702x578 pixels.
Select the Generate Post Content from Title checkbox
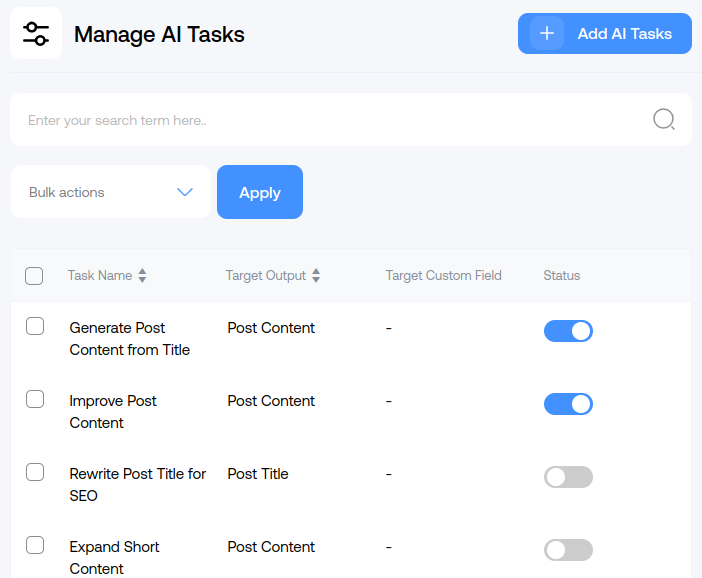pyautogui.click(x=35, y=326)
